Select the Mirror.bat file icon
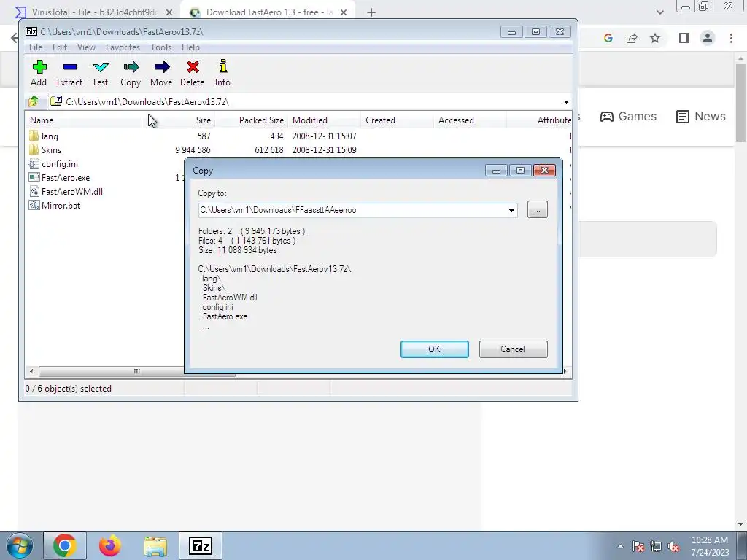747x560 pixels. coord(34,205)
